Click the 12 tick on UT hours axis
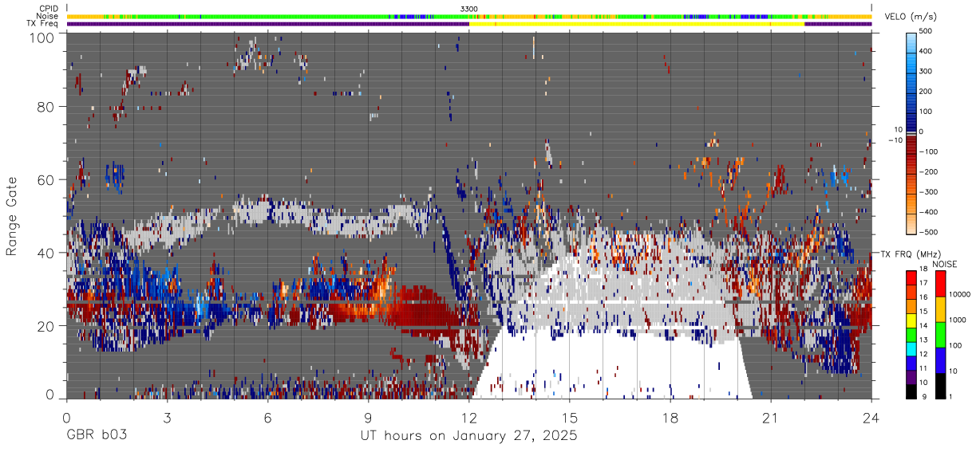The height and width of the screenshot is (452, 980). [468, 418]
